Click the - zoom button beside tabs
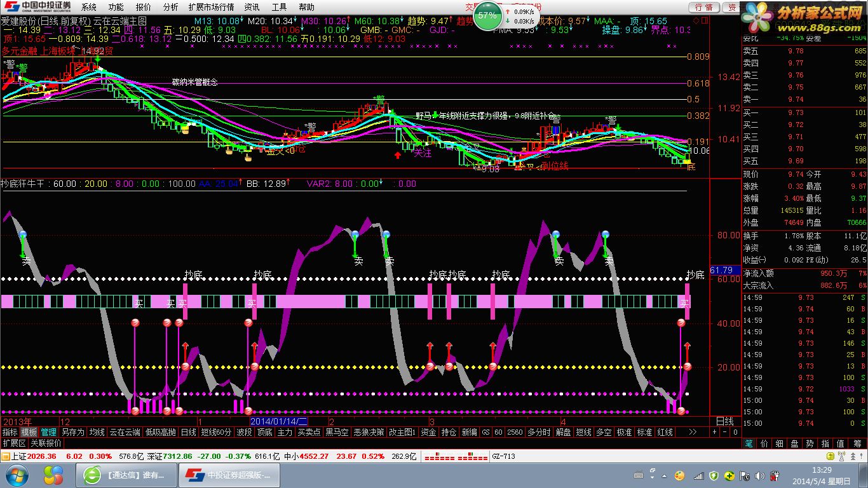This screenshot has width=868, height=488. 724,432
